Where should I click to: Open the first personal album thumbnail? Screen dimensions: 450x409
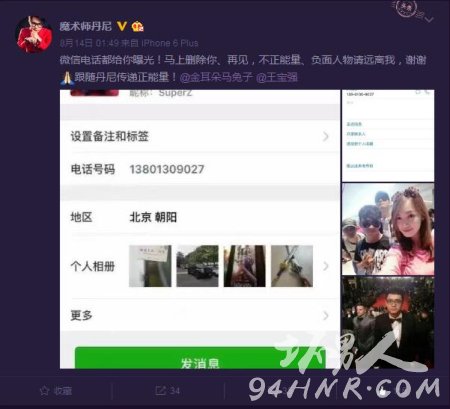click(150, 266)
